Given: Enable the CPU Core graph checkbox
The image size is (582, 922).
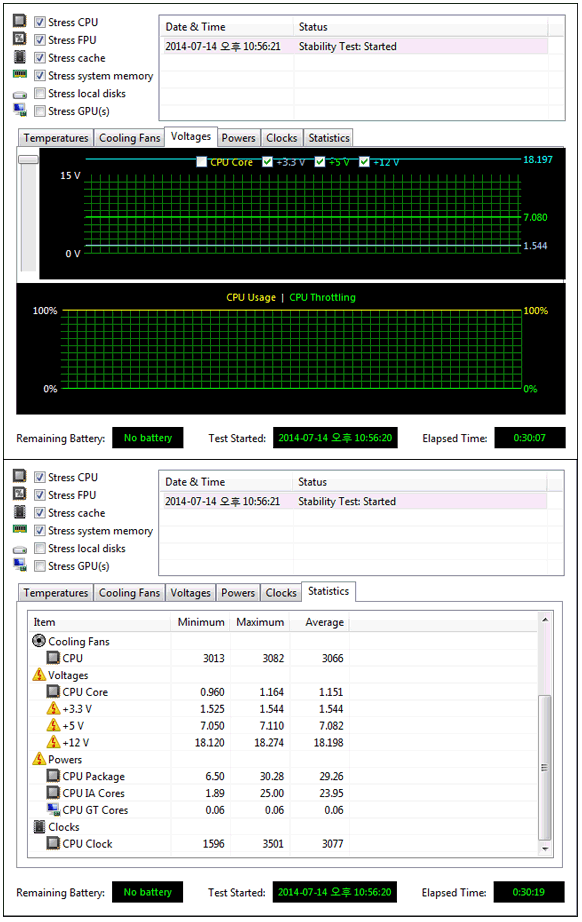Looking at the screenshot, I should [x=202, y=162].
